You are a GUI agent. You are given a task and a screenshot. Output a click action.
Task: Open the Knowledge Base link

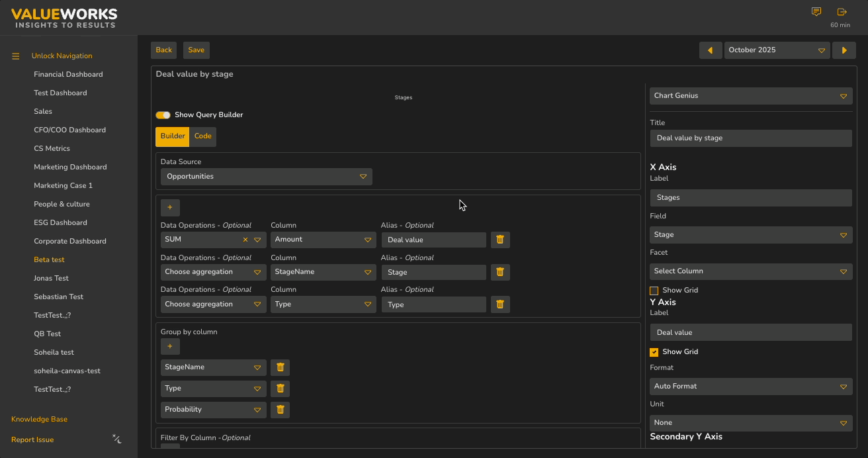click(39, 420)
